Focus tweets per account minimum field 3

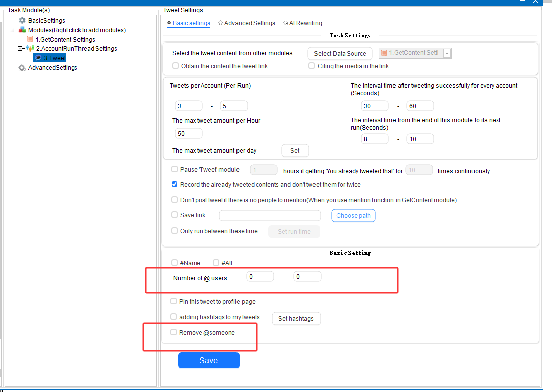coord(189,106)
